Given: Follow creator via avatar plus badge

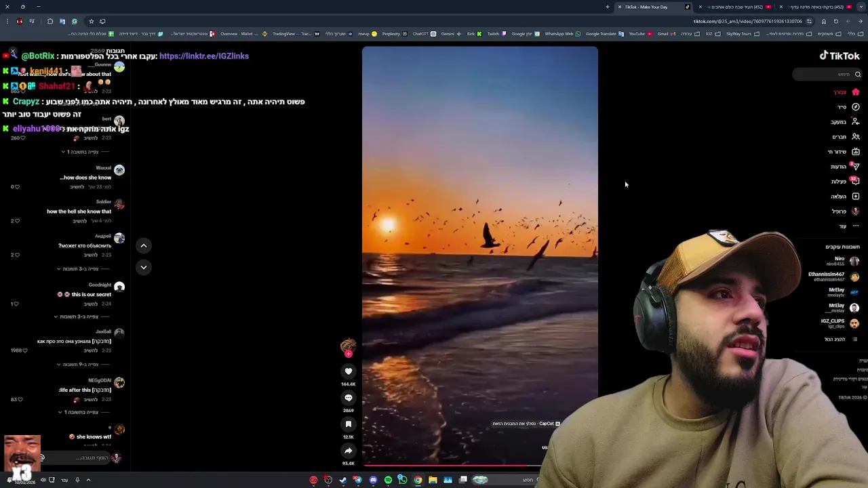Looking at the screenshot, I should [349, 354].
